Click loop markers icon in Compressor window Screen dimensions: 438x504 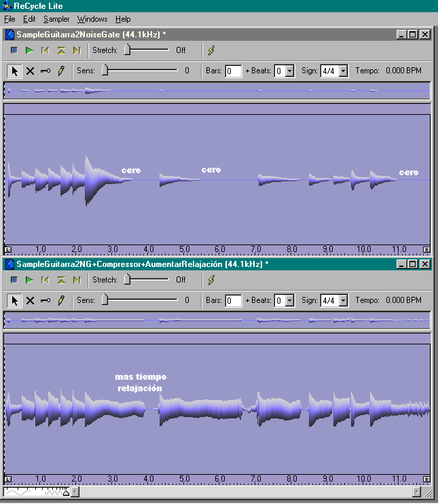61,280
